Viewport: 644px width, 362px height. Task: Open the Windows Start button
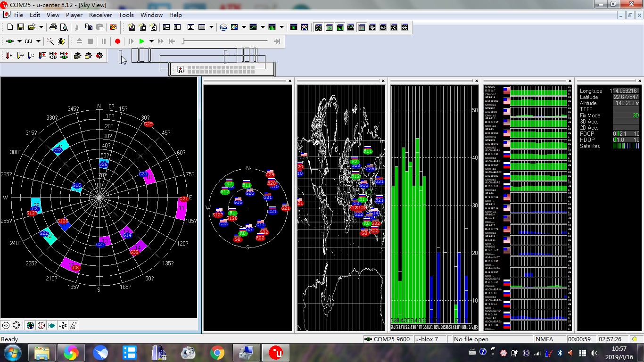(x=12, y=353)
